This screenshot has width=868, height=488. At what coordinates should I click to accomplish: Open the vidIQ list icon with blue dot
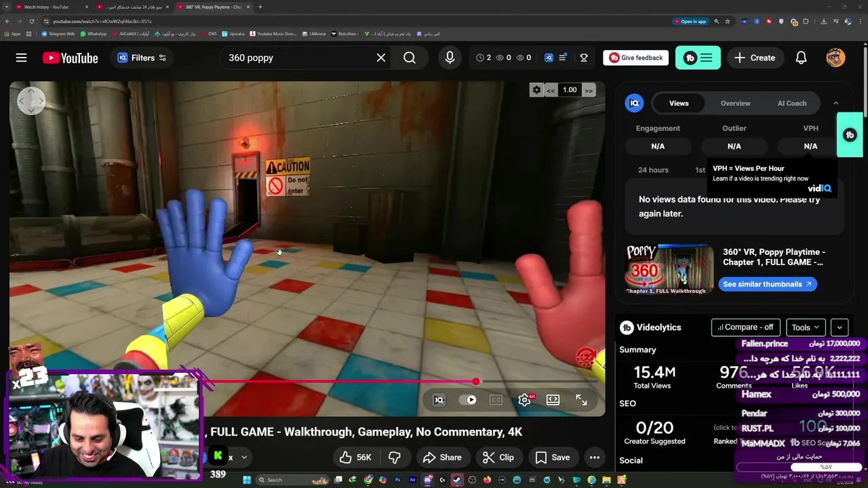pyautogui.click(x=562, y=58)
